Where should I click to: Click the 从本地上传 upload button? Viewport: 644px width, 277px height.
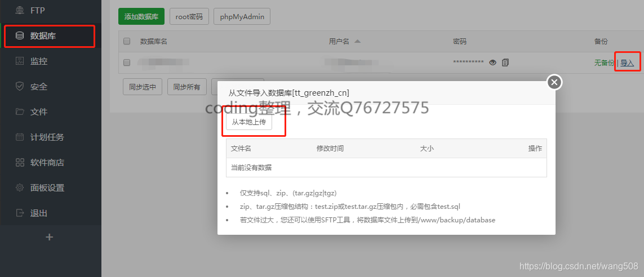[249, 122]
